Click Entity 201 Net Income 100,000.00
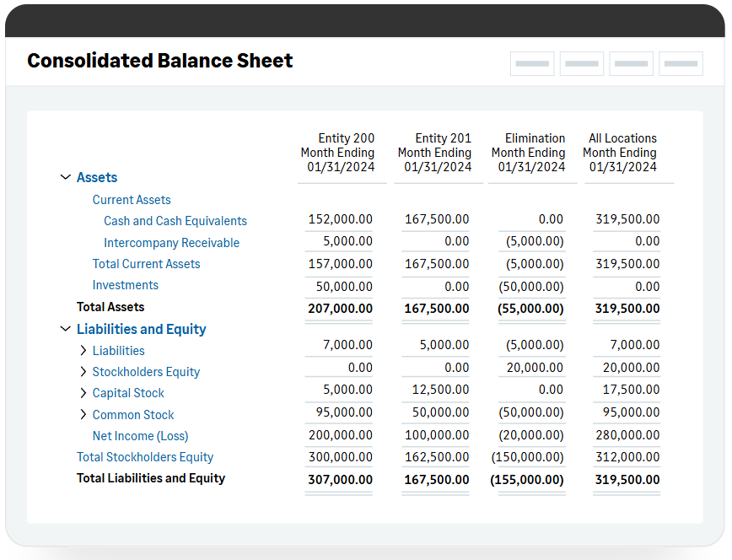732x560 pixels. [437, 435]
